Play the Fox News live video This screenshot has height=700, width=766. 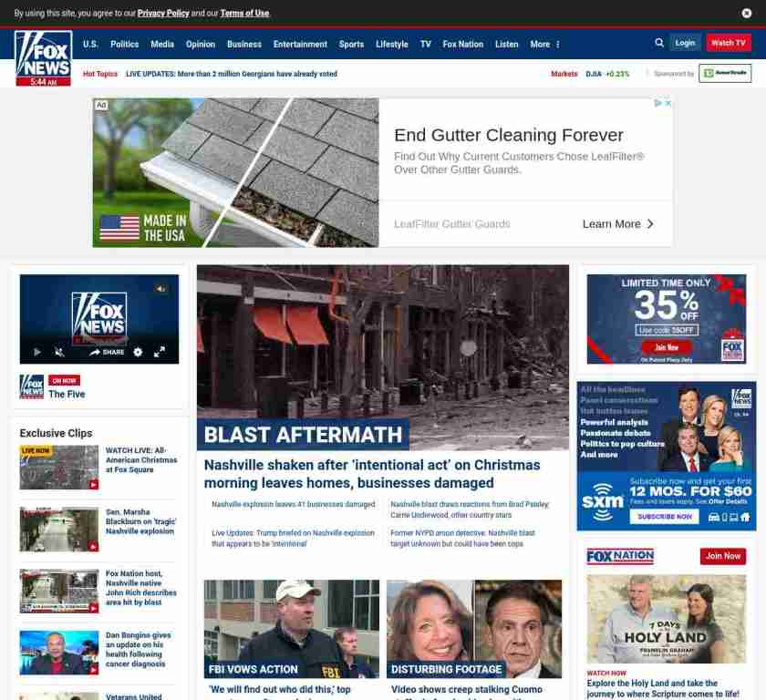pos(37,352)
